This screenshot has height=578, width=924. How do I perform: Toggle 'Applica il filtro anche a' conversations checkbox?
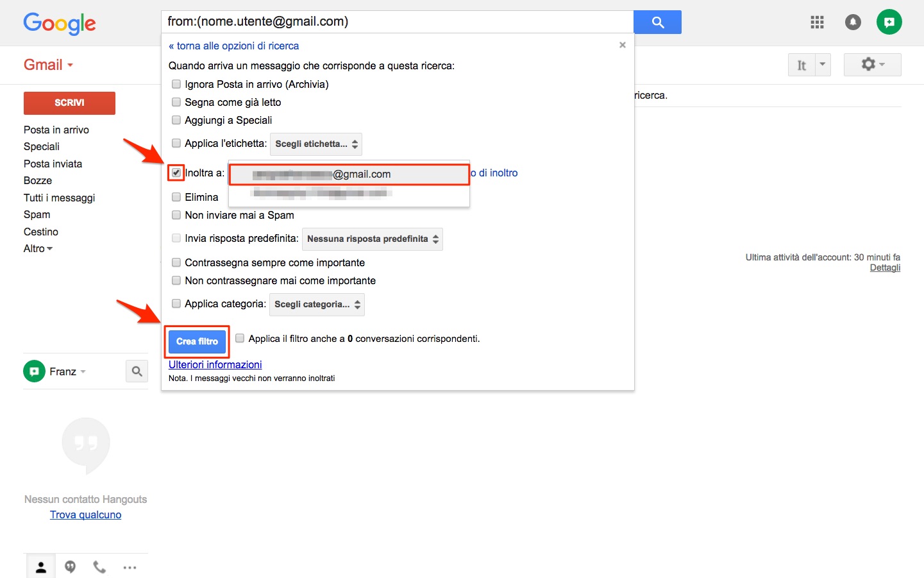click(240, 338)
